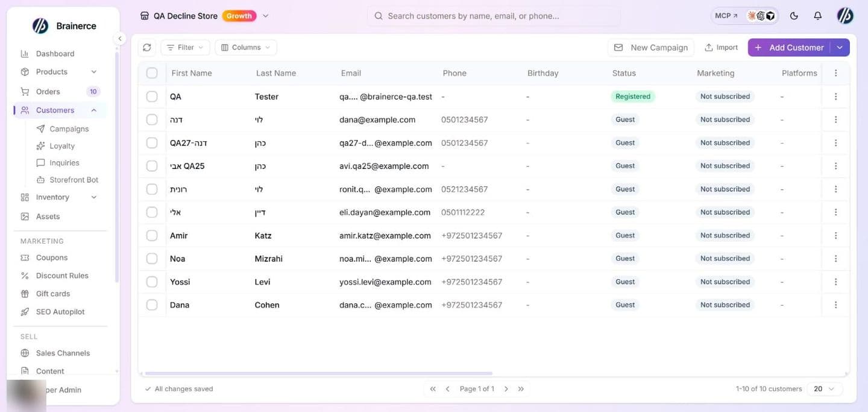Check the eli.dayan@example.com row checkbox
The height and width of the screenshot is (412, 868).
point(152,212)
